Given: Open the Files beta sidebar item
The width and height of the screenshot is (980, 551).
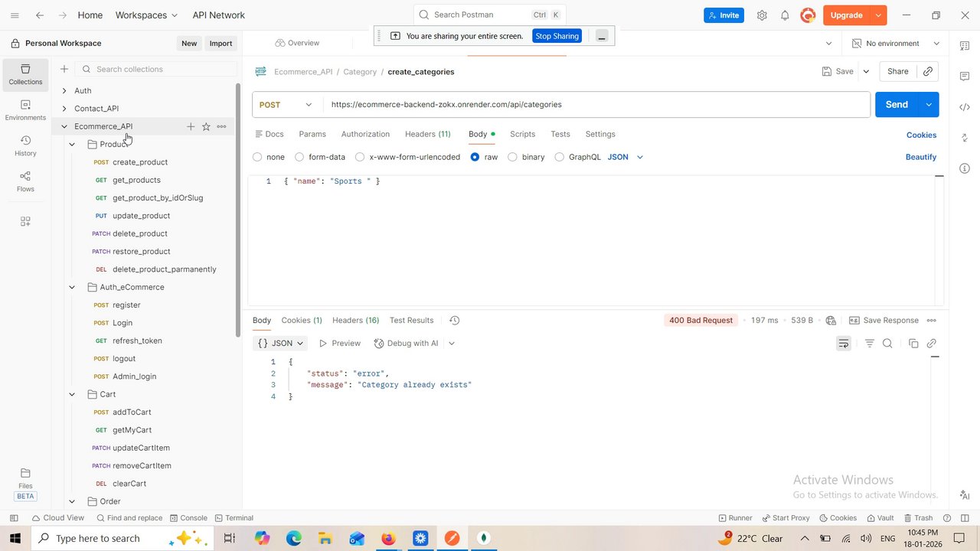Looking at the screenshot, I should 25,484.
